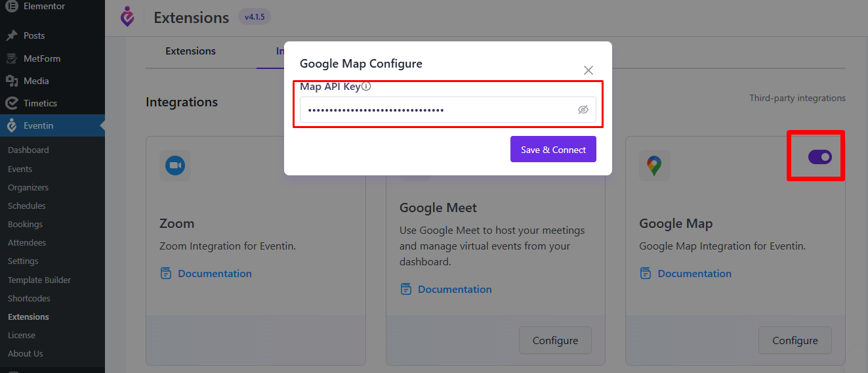Click Configure under Google Meet
The height and width of the screenshot is (373, 868).
click(x=555, y=340)
